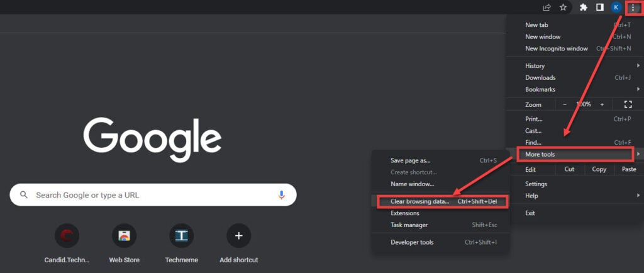Viewport: 644px width, 273px height.
Task: Select Name window... in submenu
Action: [441, 184]
